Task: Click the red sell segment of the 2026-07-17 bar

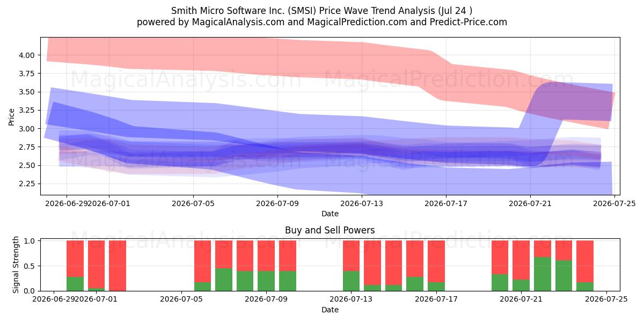Action: coord(436,261)
